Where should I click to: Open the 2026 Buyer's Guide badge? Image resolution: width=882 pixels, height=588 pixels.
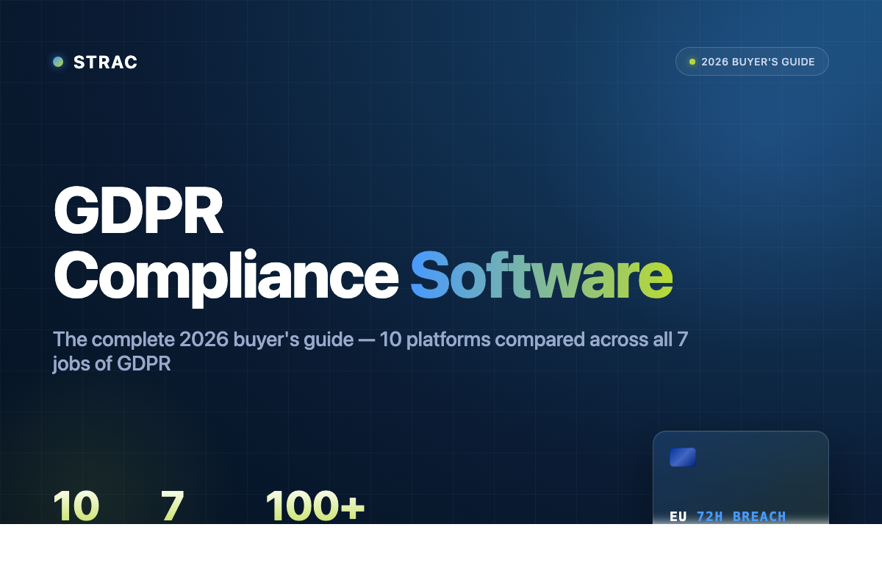752,62
